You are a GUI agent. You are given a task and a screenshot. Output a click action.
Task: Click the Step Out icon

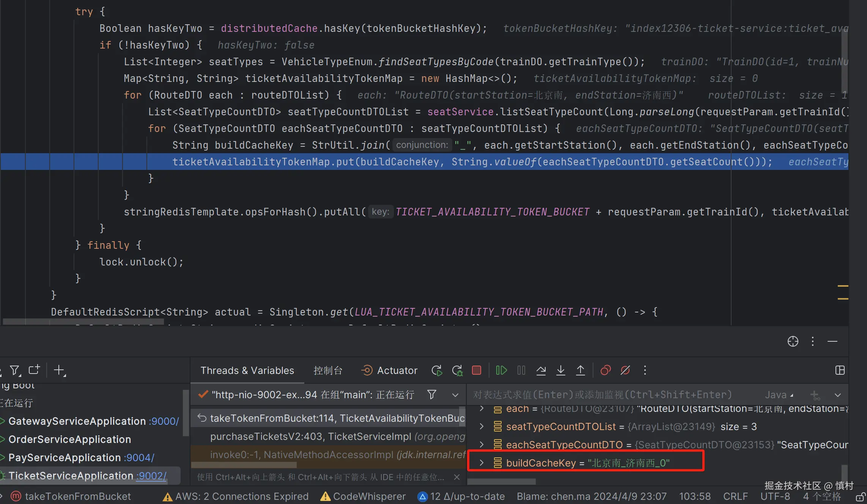(581, 370)
